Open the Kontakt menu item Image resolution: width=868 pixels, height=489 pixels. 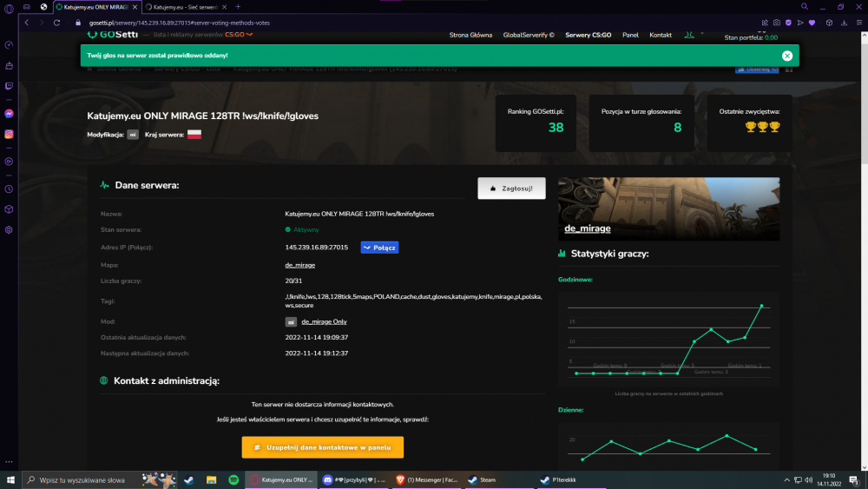[x=661, y=35]
